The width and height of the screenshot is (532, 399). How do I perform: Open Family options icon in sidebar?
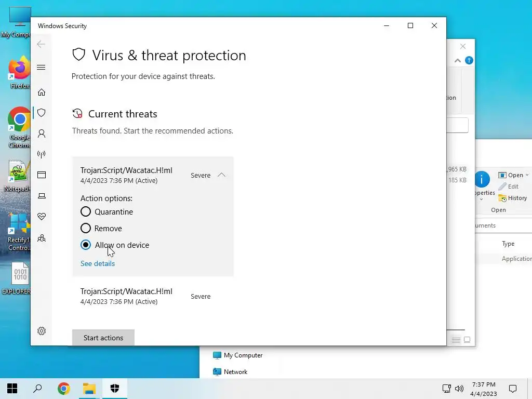pyautogui.click(x=42, y=238)
